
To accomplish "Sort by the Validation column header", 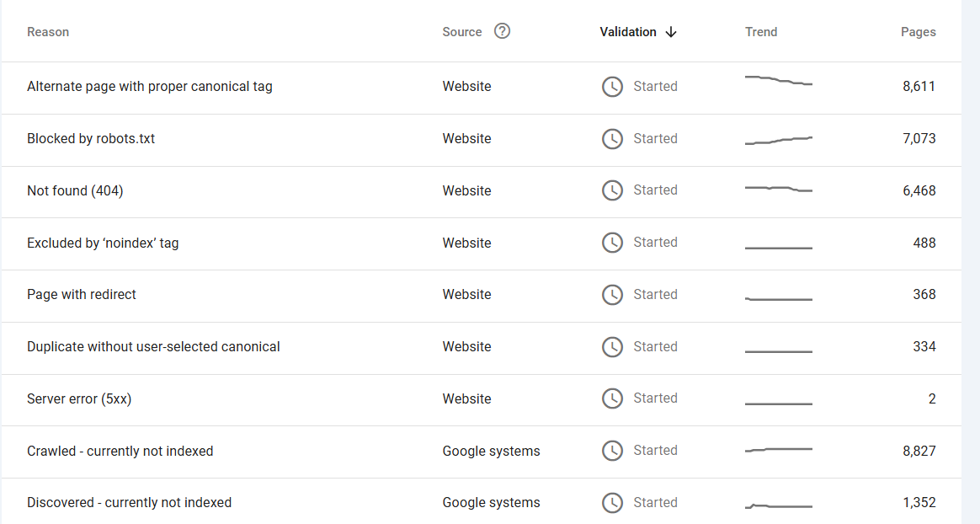I will click(627, 32).
